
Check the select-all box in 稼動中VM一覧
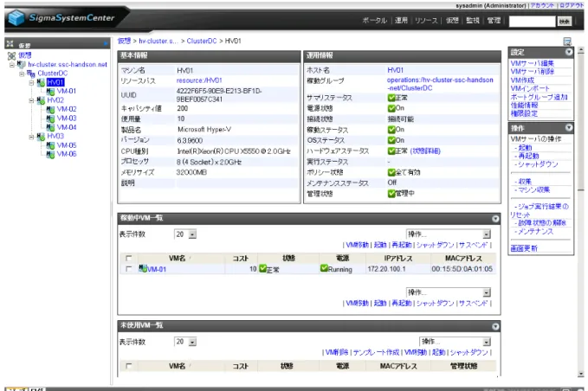point(129,258)
